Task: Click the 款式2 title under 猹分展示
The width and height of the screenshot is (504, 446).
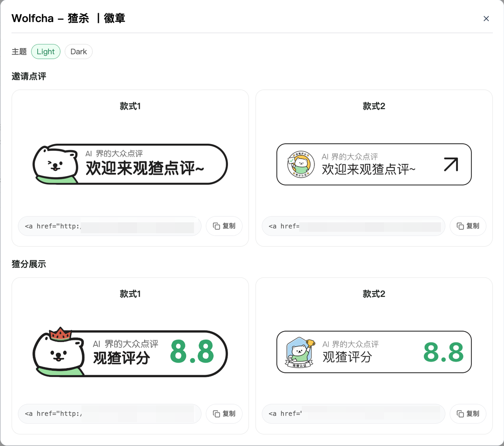Action: point(374,294)
